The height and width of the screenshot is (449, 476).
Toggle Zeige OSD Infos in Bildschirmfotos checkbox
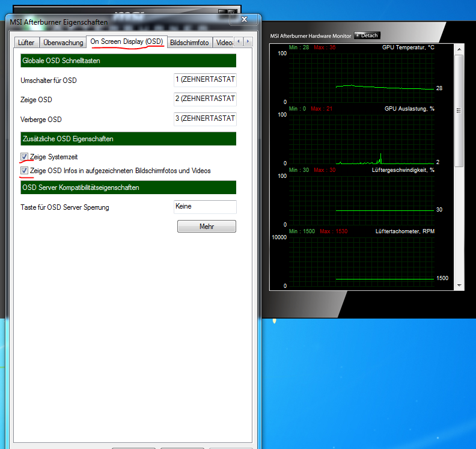coord(24,171)
